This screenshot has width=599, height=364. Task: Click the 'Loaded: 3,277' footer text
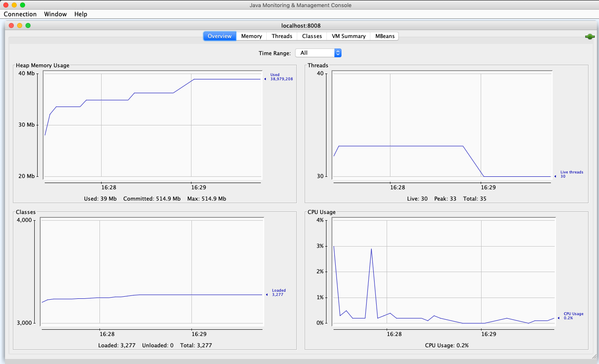tap(117, 346)
